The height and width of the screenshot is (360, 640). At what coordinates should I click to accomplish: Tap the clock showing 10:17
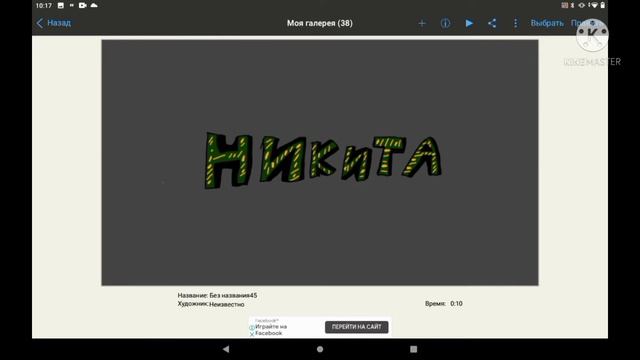point(44,6)
